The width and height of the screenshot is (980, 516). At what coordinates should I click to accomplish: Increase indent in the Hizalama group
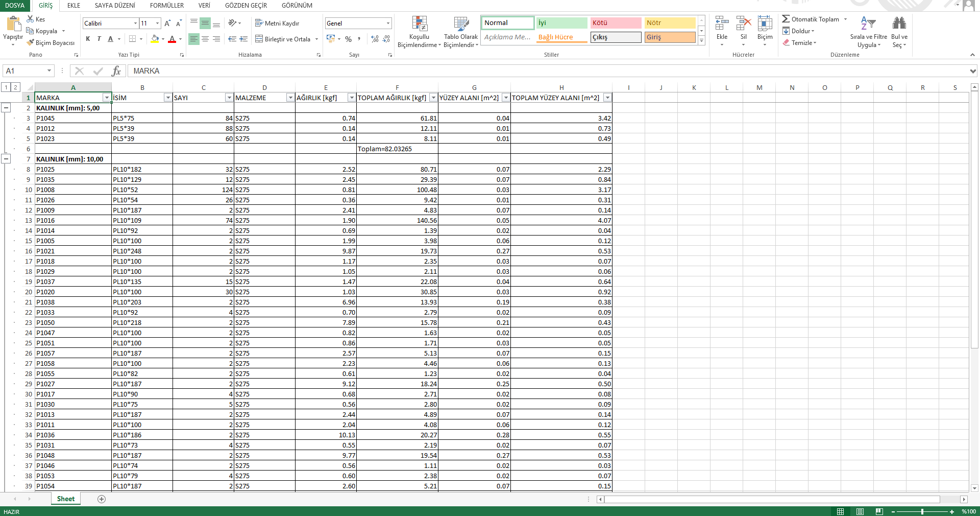click(243, 39)
